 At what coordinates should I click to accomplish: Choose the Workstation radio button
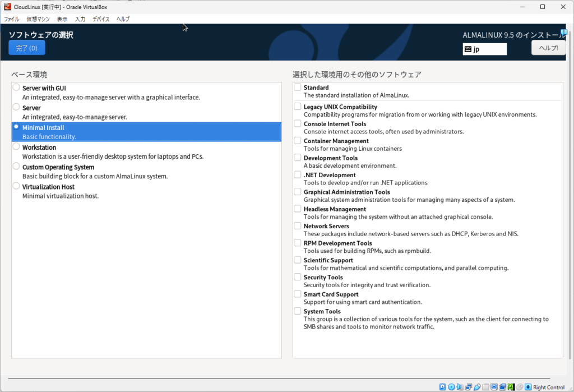click(x=16, y=147)
